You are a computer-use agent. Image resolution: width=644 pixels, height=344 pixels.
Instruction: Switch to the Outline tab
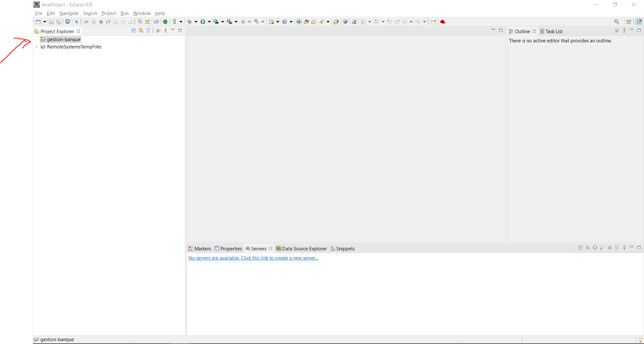520,32
